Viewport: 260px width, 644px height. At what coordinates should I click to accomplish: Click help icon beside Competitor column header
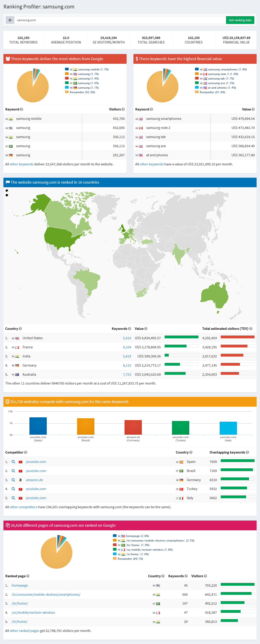click(26, 452)
